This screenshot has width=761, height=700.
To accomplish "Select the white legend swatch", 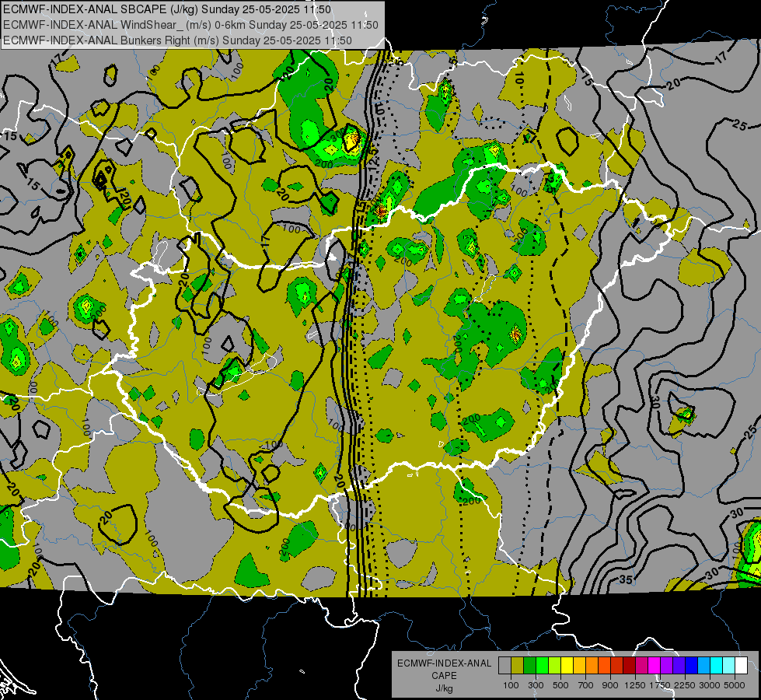I will (x=742, y=665).
